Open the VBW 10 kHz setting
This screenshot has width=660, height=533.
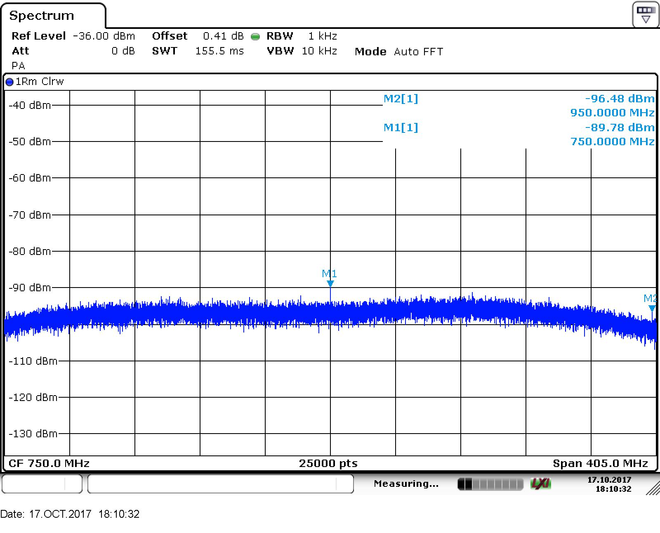point(301,51)
